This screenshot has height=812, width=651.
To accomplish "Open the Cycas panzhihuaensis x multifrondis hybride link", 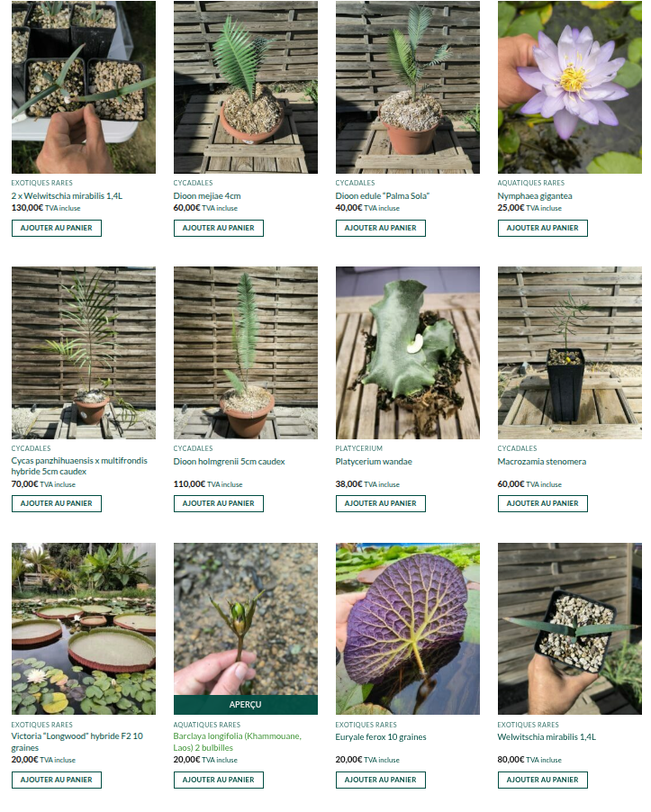I will (x=79, y=466).
